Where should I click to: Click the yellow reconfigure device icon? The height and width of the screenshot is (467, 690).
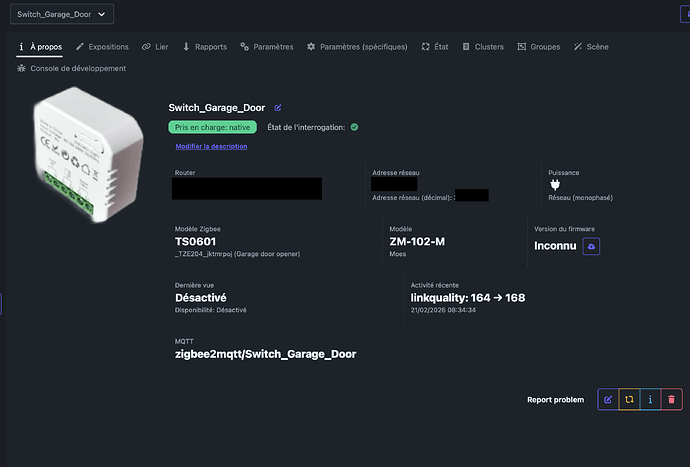(x=629, y=399)
